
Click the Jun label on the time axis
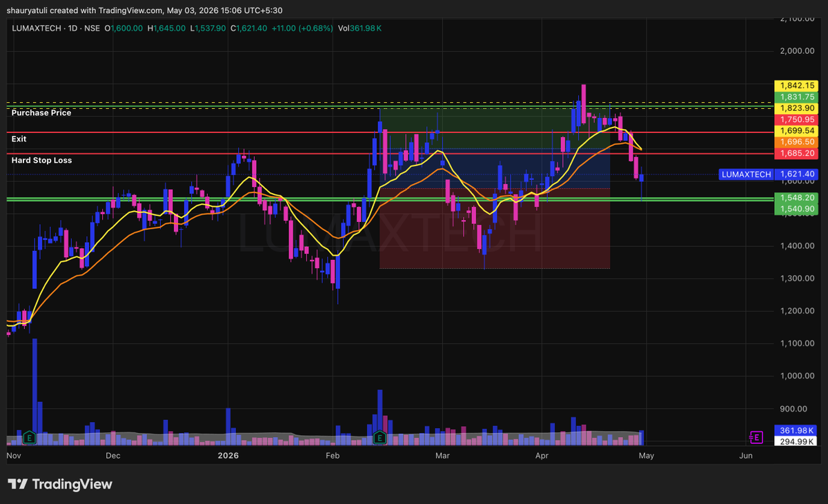tap(746, 456)
